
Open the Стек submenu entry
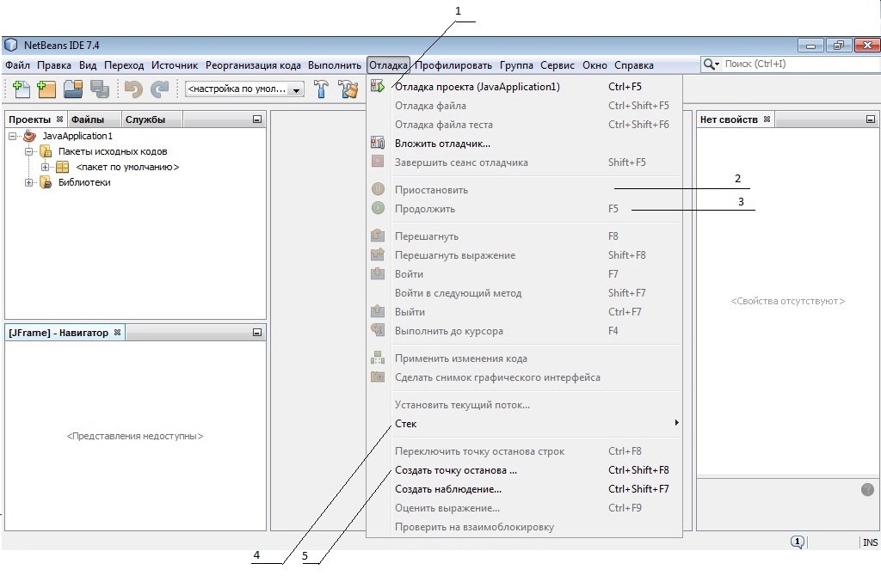click(x=524, y=424)
